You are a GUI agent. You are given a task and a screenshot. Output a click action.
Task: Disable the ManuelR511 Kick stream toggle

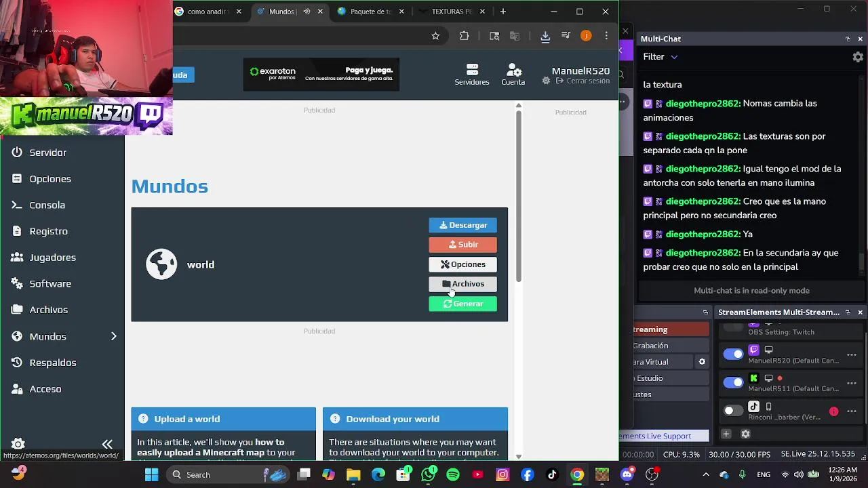coord(733,382)
